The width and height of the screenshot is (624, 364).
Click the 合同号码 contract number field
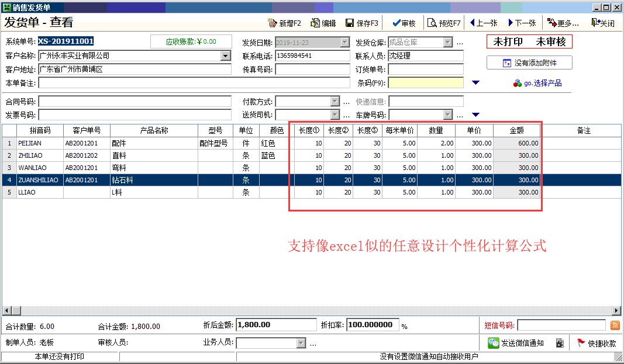click(x=135, y=102)
